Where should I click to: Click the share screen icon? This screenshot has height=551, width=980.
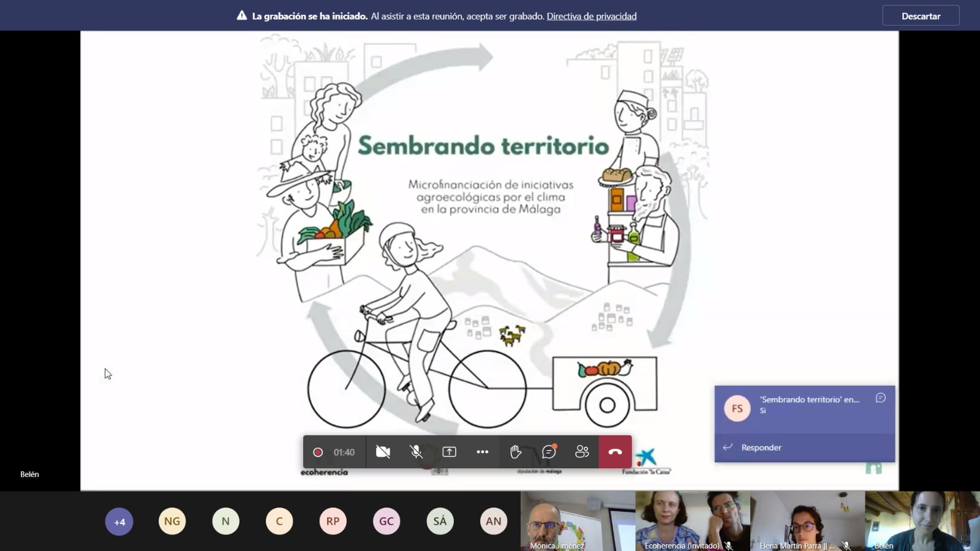point(449,452)
